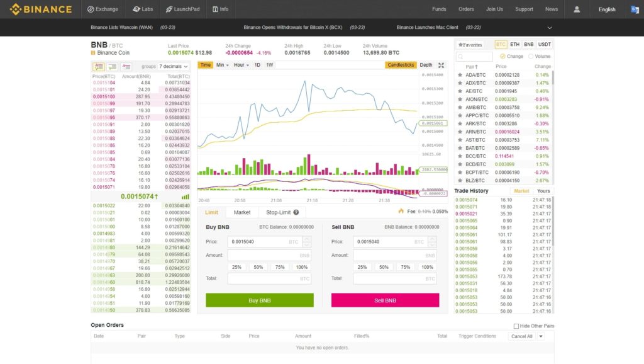This screenshot has width=644, height=364.
Task: Open the user account icon
Action: [x=577, y=9]
